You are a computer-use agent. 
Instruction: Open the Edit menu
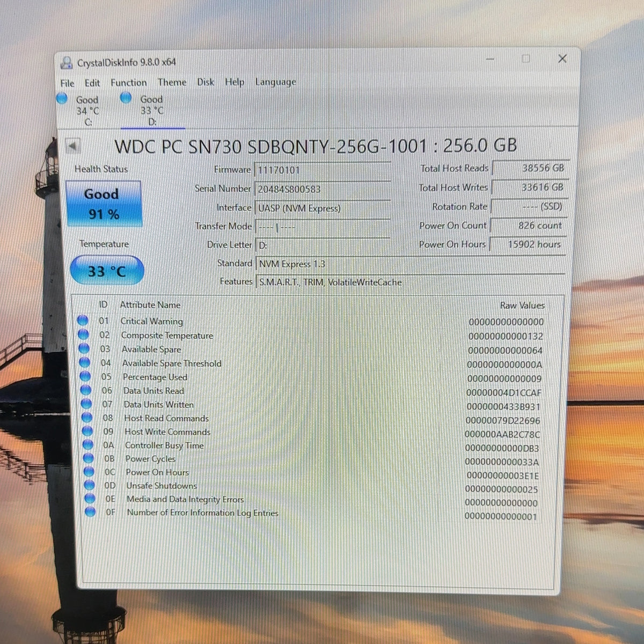92,83
